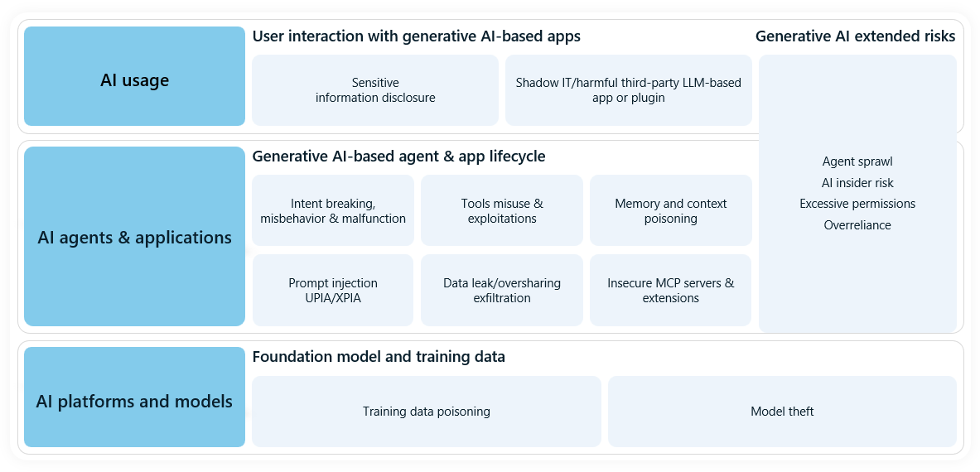
Task: Select the AI agents & applications block
Action: tap(134, 237)
